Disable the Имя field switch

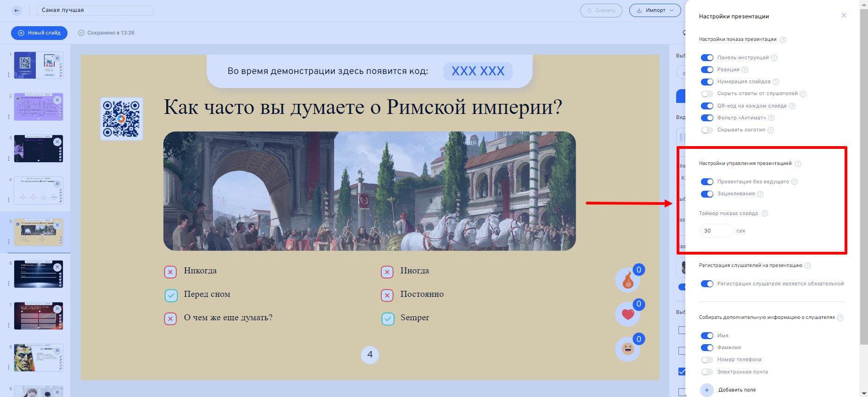(x=707, y=335)
